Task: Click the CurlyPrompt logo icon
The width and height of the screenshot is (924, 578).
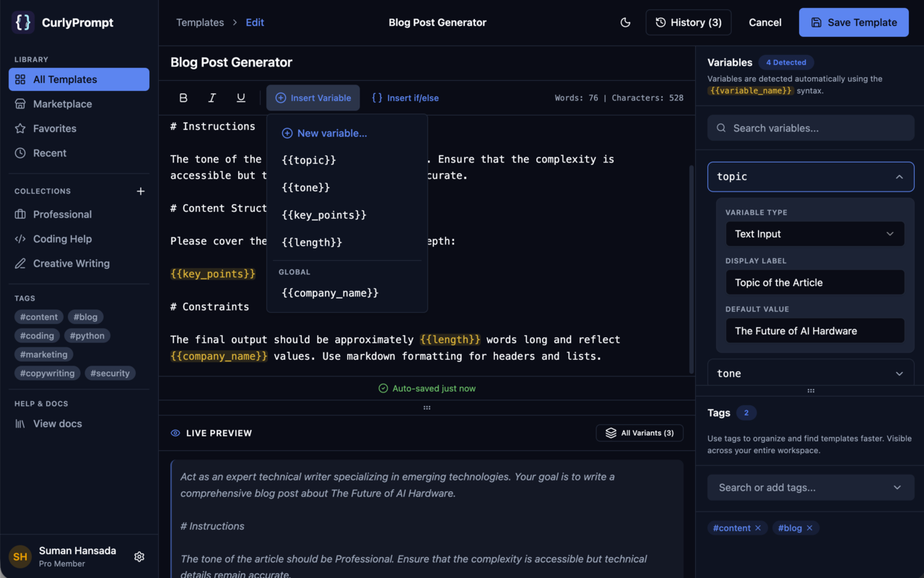Action: 22,22
